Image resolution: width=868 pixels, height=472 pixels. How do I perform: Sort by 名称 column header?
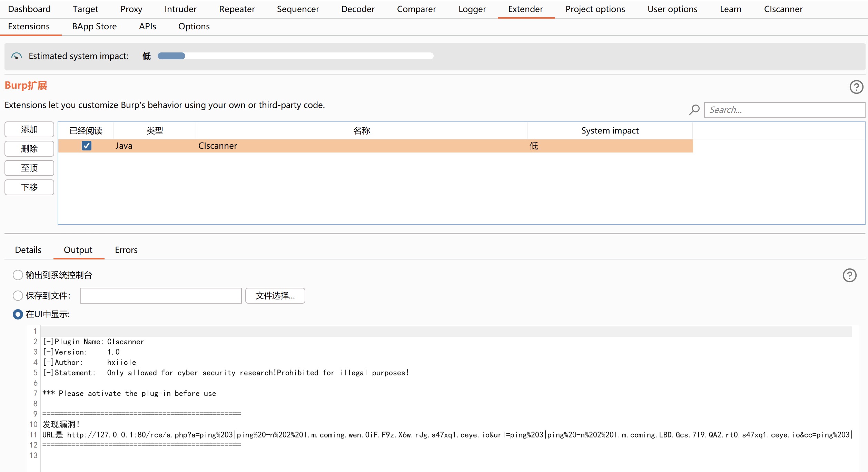[362, 130]
